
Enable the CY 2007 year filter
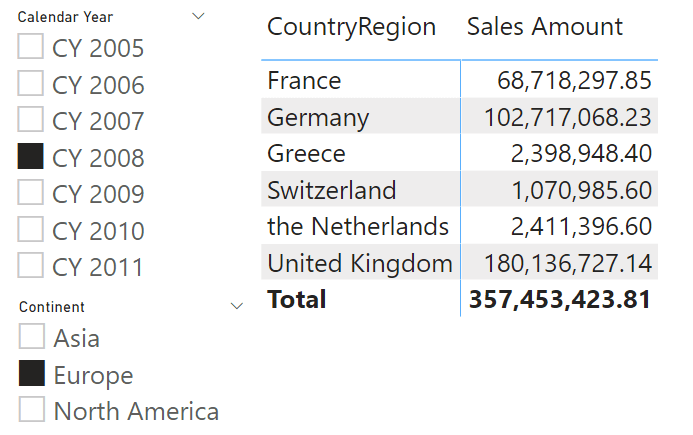tap(30, 119)
